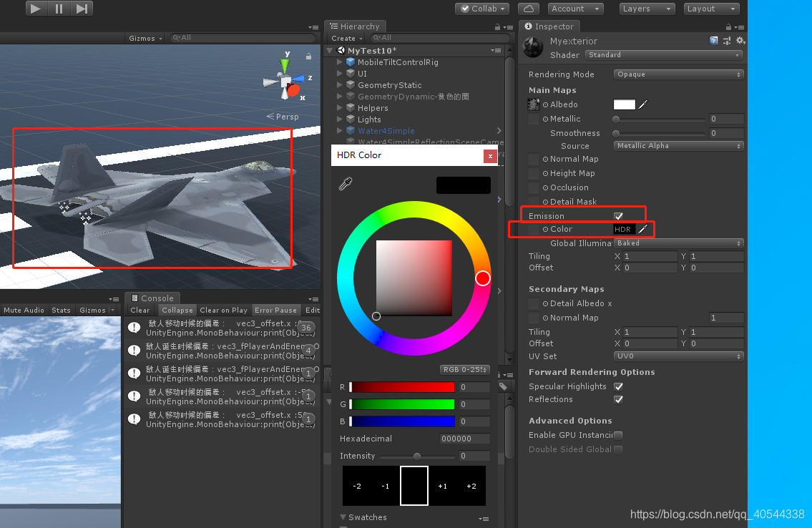Expand the Lights hierarchy node
Image resolution: width=812 pixels, height=528 pixels.
pyautogui.click(x=340, y=119)
